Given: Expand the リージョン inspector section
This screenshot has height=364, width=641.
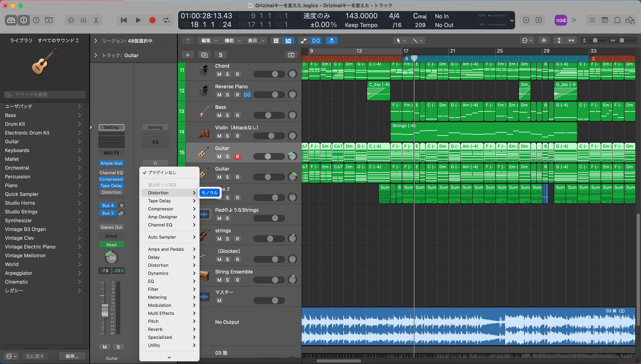Looking at the screenshot, I should click(x=96, y=41).
